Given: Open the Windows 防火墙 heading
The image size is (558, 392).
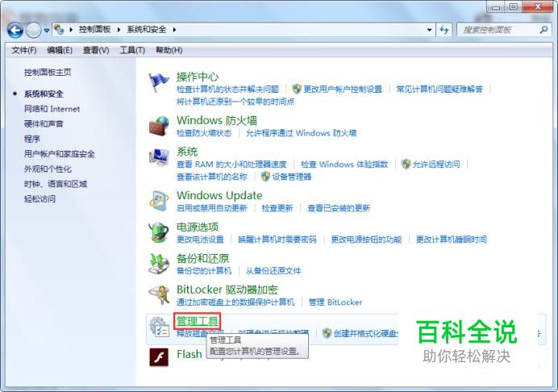Looking at the screenshot, I should [216, 120].
